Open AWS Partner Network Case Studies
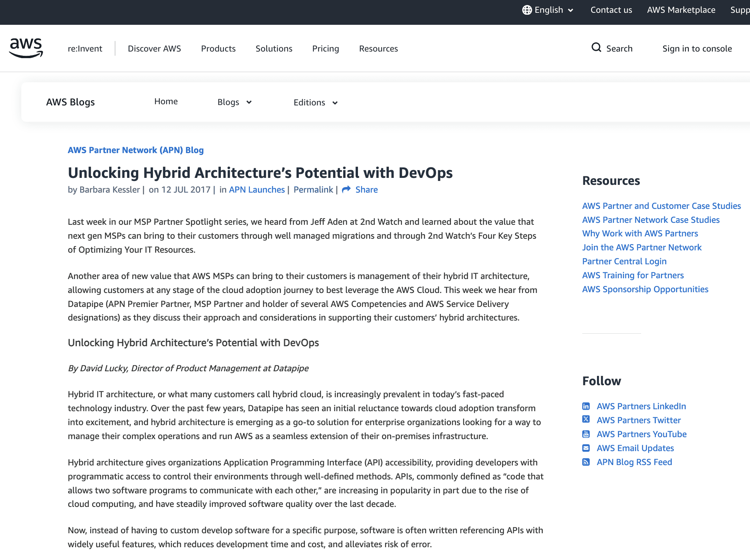This screenshot has width=750, height=560. click(651, 220)
